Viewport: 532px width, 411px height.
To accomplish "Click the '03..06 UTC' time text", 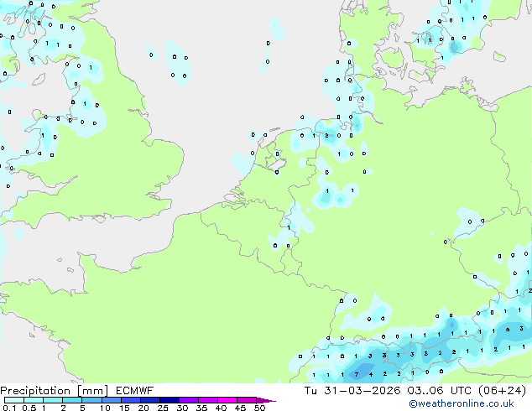I will coord(440,391).
